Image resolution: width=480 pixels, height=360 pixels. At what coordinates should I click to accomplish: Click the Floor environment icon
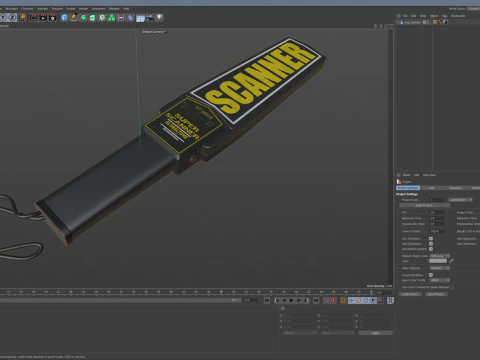coord(140,17)
